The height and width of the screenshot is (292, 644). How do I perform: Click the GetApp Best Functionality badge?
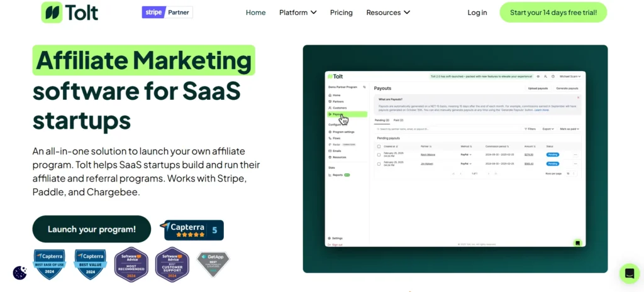click(213, 264)
